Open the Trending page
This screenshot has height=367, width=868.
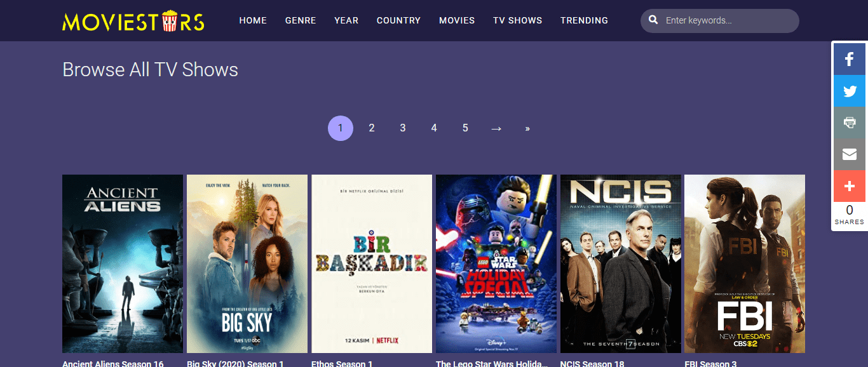click(x=584, y=20)
